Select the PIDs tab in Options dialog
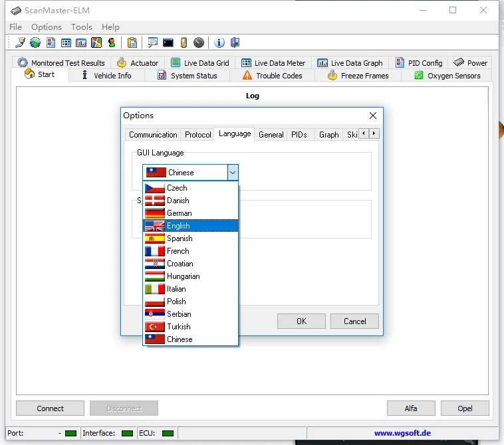The image size is (504, 445). coord(299,135)
